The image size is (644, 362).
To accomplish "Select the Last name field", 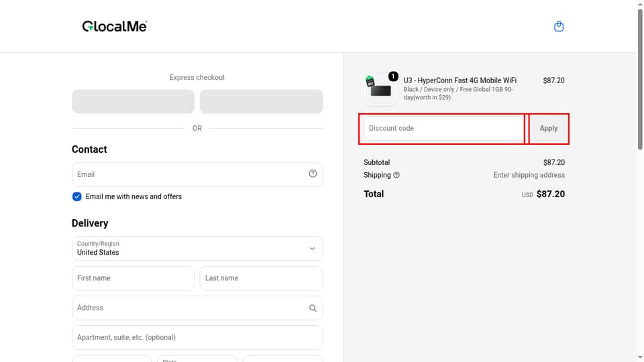I will click(261, 278).
